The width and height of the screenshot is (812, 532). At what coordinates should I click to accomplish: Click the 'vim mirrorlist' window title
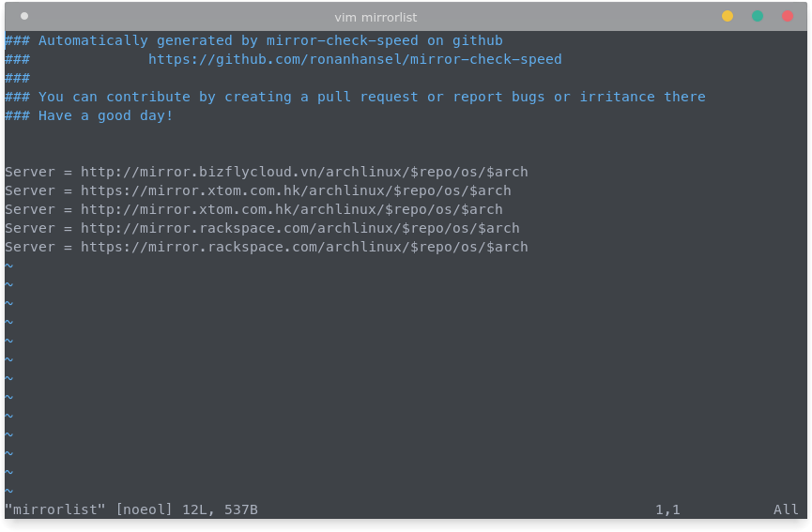coord(375,17)
